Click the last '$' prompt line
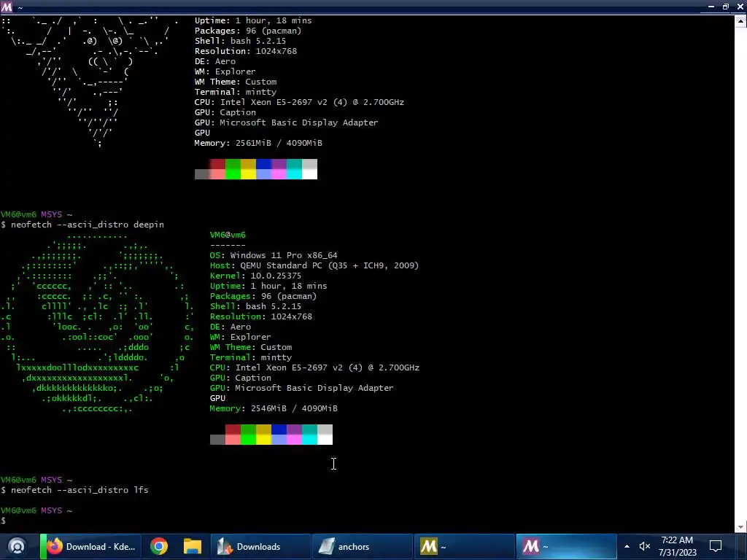 4,521
